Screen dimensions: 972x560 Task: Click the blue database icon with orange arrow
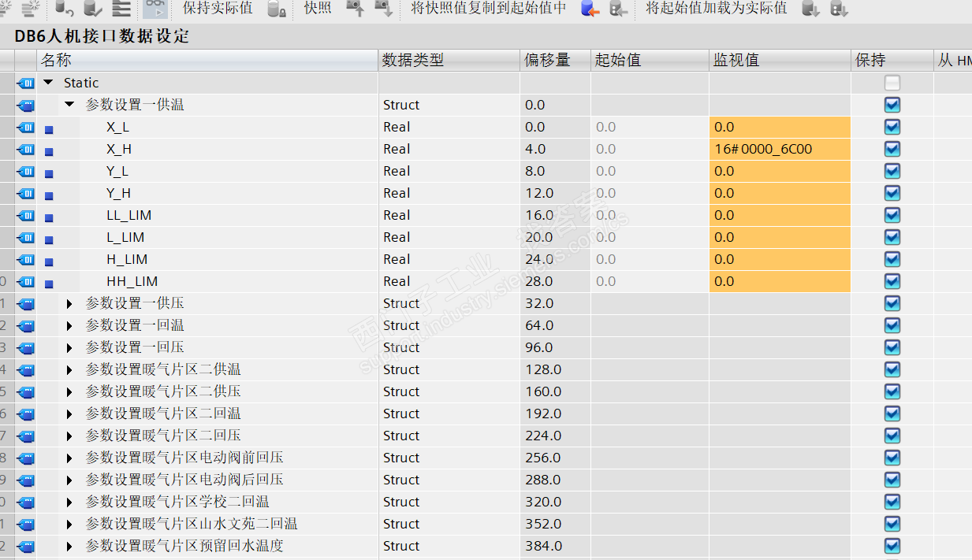(x=590, y=9)
